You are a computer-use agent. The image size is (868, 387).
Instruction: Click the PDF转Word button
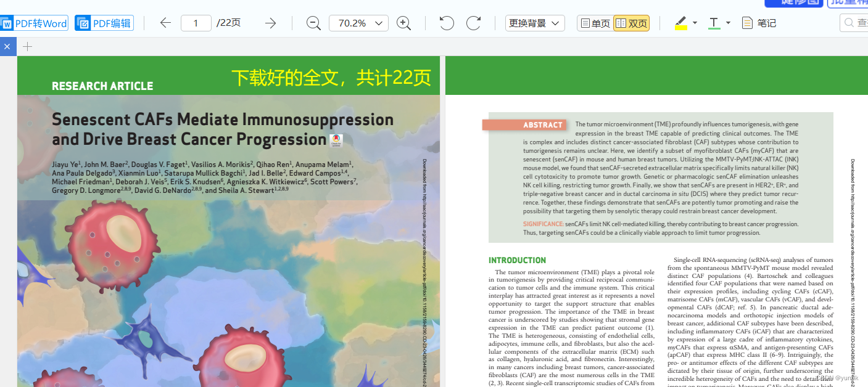[34, 23]
